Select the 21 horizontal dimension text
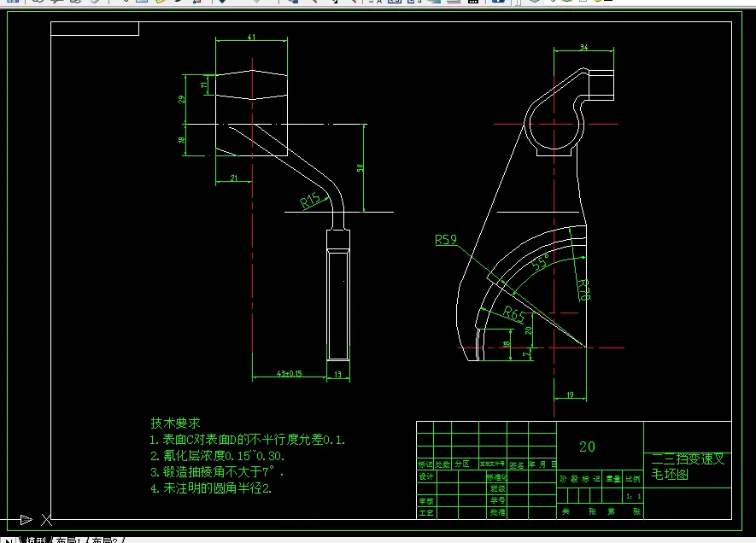756x543 pixels. point(234,178)
